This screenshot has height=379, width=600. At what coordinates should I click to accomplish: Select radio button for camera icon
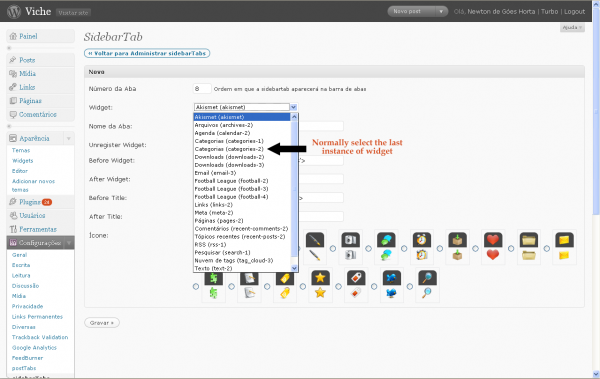point(333,248)
